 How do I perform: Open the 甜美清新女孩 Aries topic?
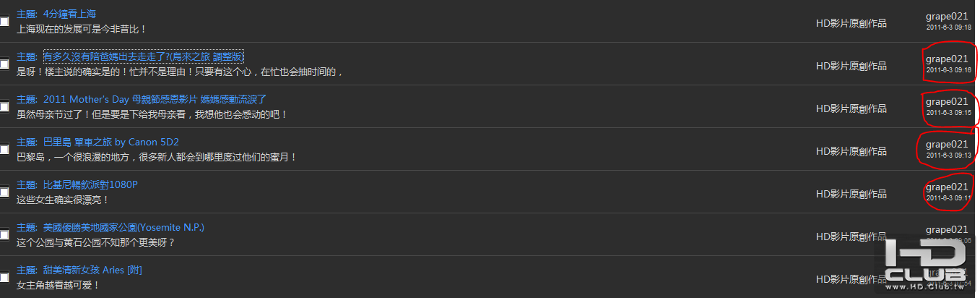[92, 270]
